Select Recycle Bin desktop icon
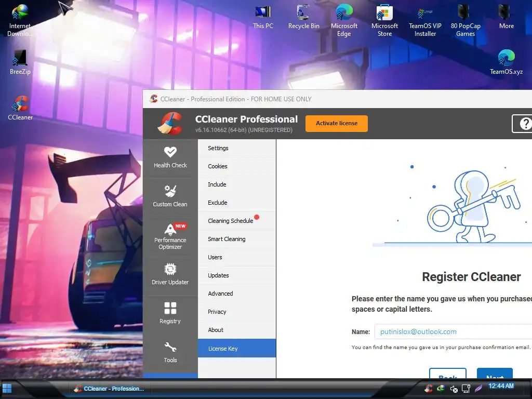This screenshot has height=399, width=532. coord(303,17)
